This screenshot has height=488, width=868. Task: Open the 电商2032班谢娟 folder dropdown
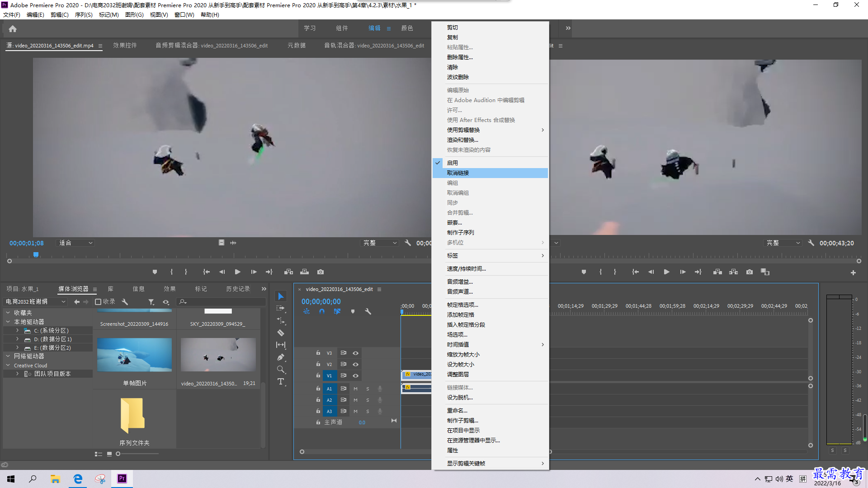(x=35, y=301)
